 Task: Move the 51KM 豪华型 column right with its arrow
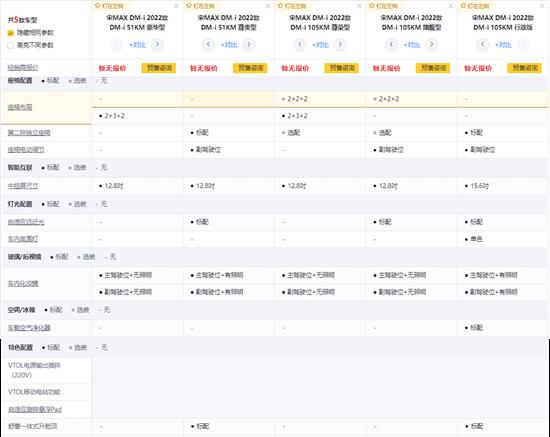tap(157, 45)
